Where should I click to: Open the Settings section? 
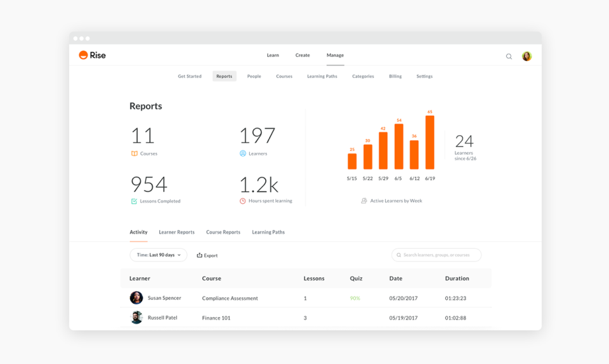pyautogui.click(x=424, y=77)
